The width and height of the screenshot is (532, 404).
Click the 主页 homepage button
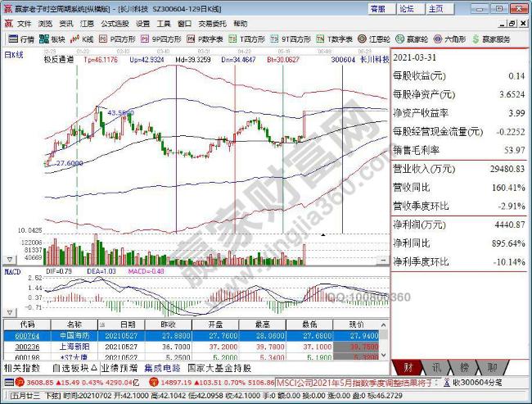tap(439, 9)
